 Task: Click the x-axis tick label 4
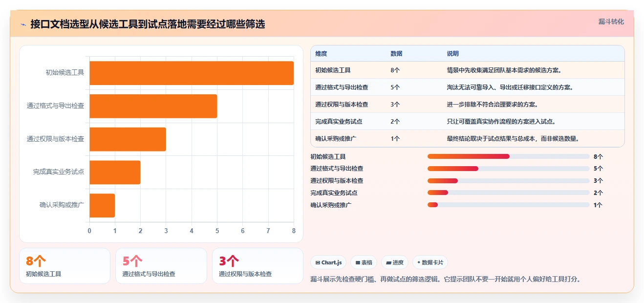(x=192, y=231)
